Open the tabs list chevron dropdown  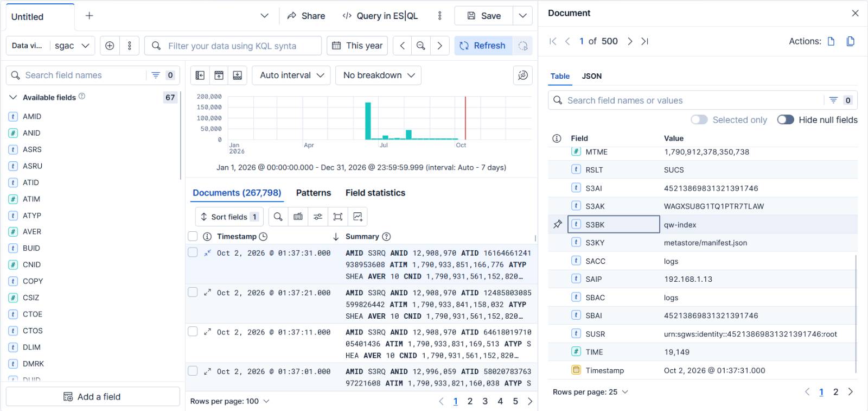(x=265, y=16)
